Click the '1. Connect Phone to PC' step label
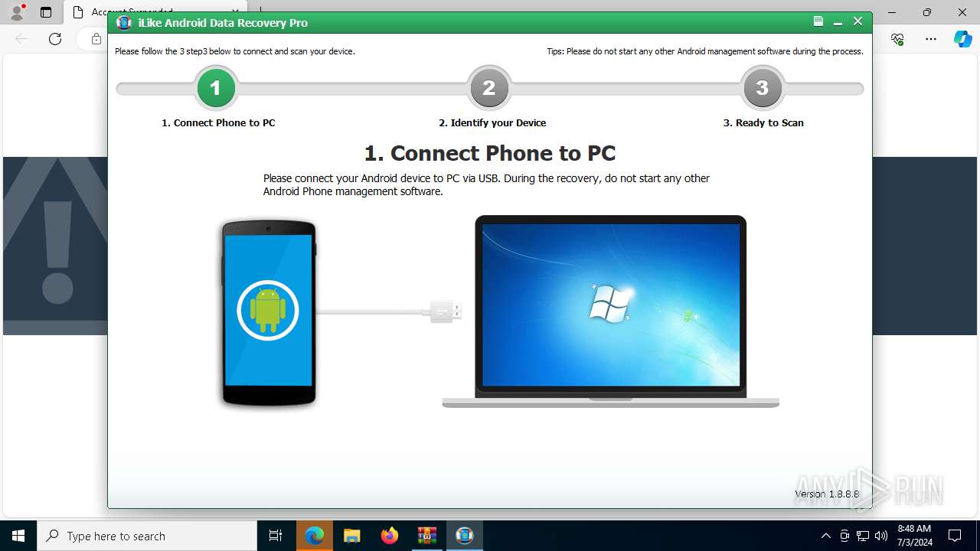 tap(218, 122)
